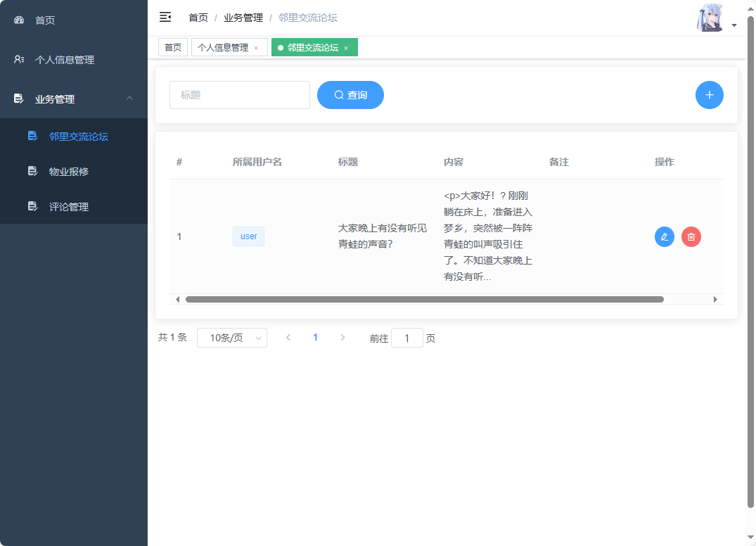The height and width of the screenshot is (546, 756).
Task: Click the people icon beside 个人信息管理
Action: 18,59
